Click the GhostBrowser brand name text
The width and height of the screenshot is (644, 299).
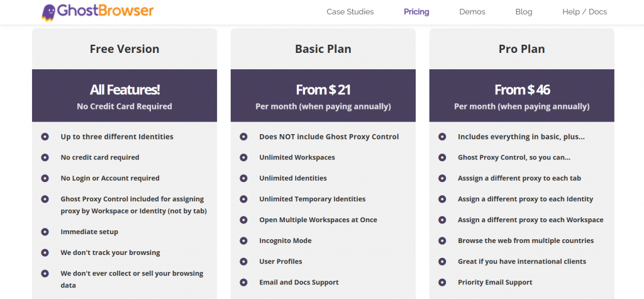pos(104,11)
